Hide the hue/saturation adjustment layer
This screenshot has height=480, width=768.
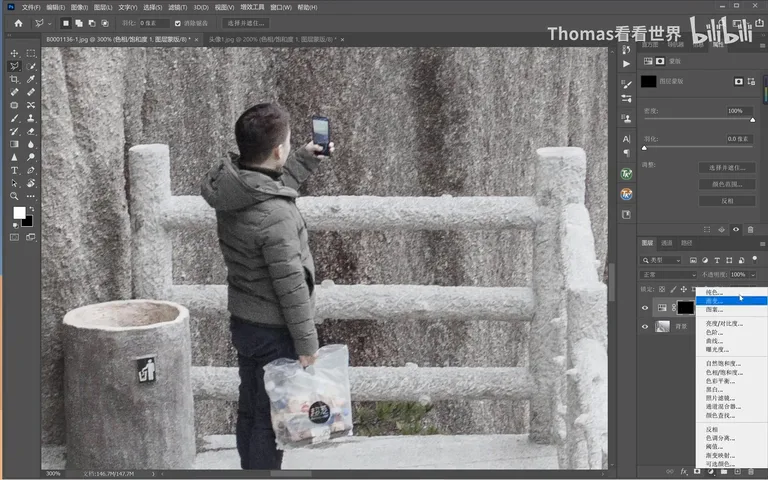645,308
